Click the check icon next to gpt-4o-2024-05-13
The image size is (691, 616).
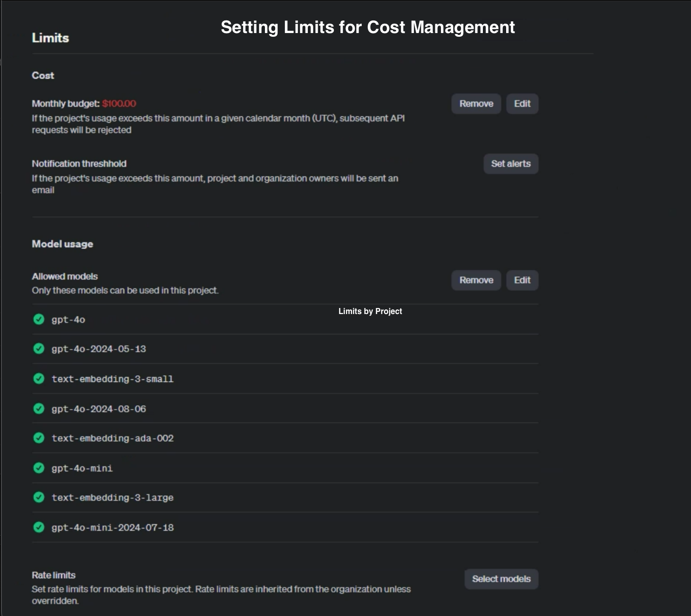[x=39, y=348]
